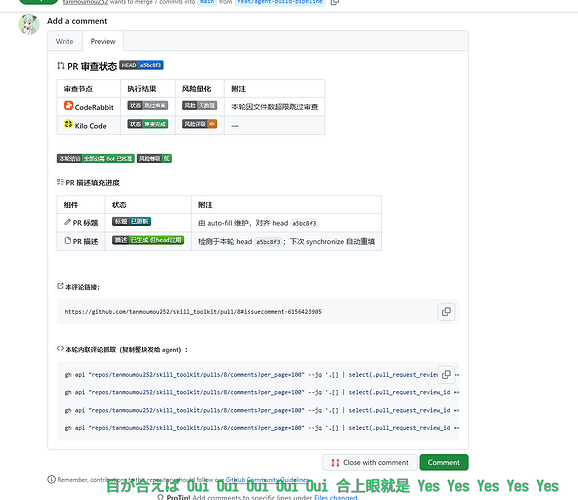Screen dimensions: 578x500
Task: Click the green Comment button
Action: pyautogui.click(x=444, y=462)
